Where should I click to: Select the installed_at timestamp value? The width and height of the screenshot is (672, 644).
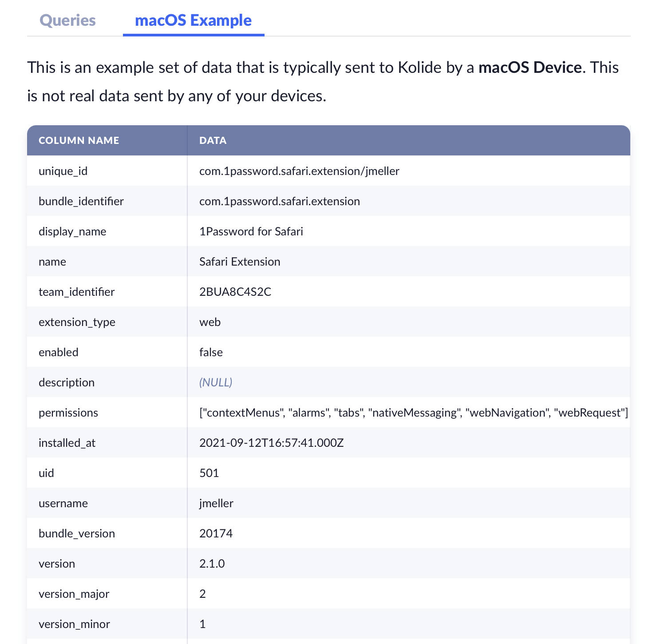271,443
